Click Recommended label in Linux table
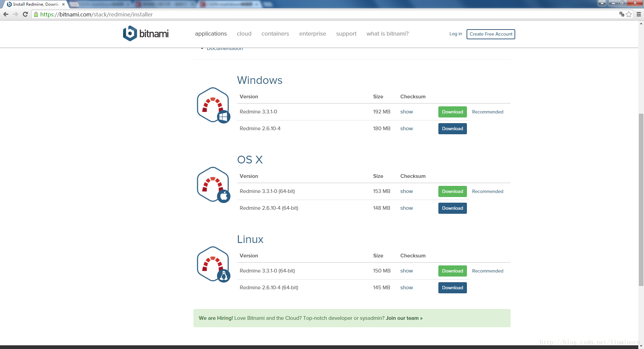644x349 pixels. pos(488,271)
